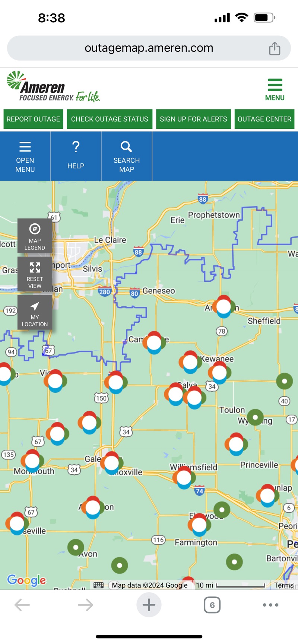Tap the share icon in address bar
298x644 pixels.
coord(275,48)
